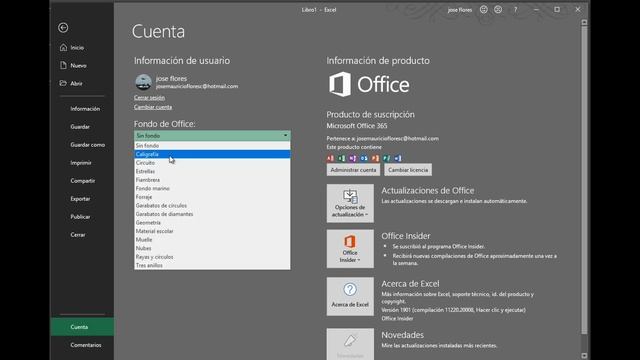The width and height of the screenshot is (640, 360).
Task: Click Cambiar licencia button
Action: click(408, 170)
